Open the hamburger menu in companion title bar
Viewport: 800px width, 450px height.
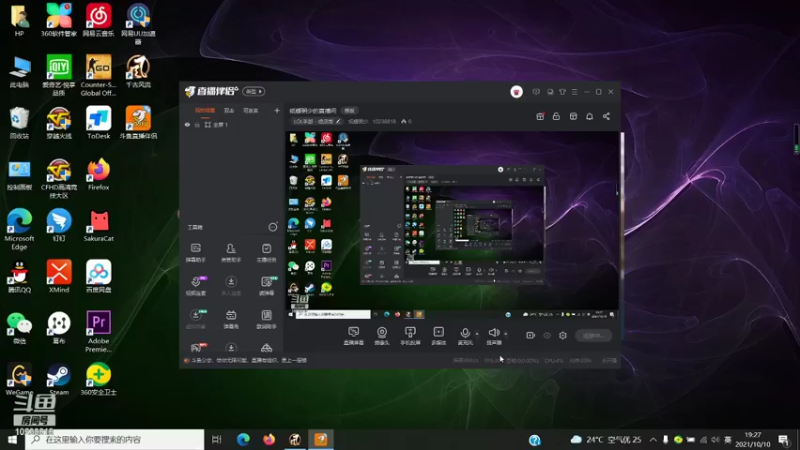pyautogui.click(x=574, y=92)
